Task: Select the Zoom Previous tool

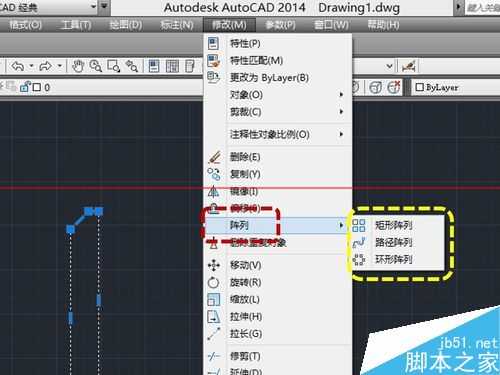Action: point(132,66)
